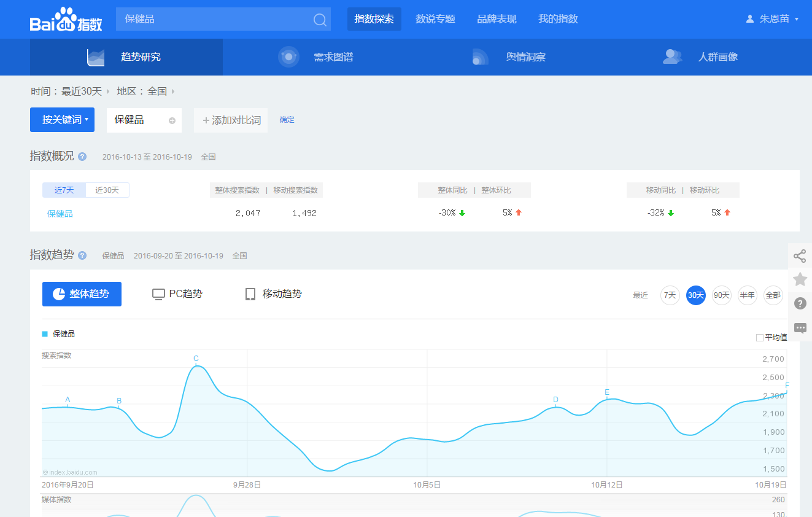This screenshot has height=517, width=812.
Task: Open the feedback chat bubble icon
Action: (x=800, y=328)
